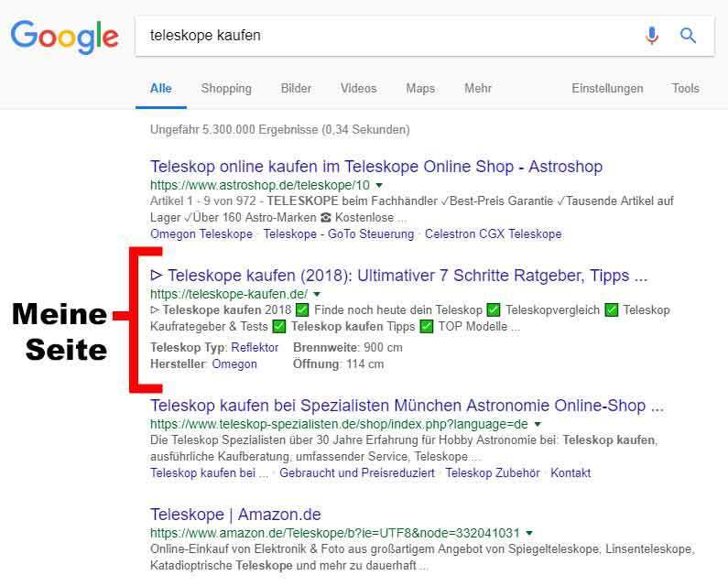Open Teleskop kaufen bei Spezialisten München result

[407, 406]
